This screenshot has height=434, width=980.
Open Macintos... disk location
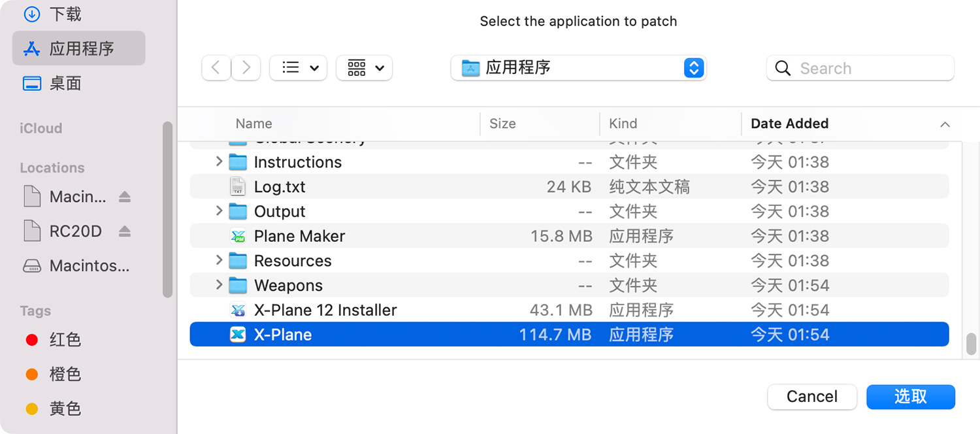pyautogui.click(x=77, y=265)
